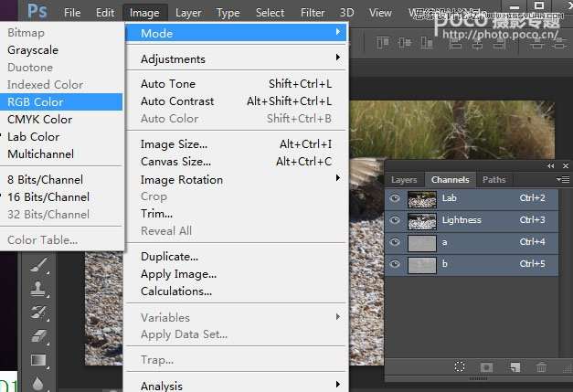The image size is (573, 392).
Task: Click the Photoshop Ps logo
Action: pos(37,11)
